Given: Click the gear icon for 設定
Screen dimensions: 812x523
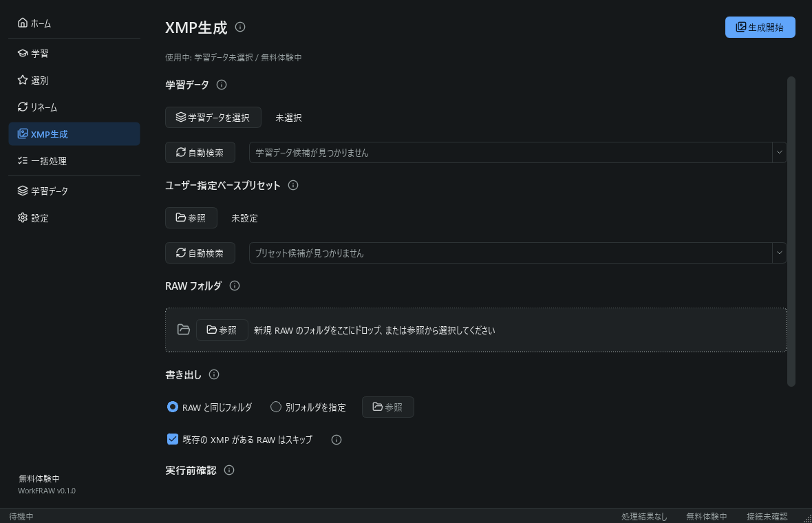Looking at the screenshot, I should tap(22, 217).
